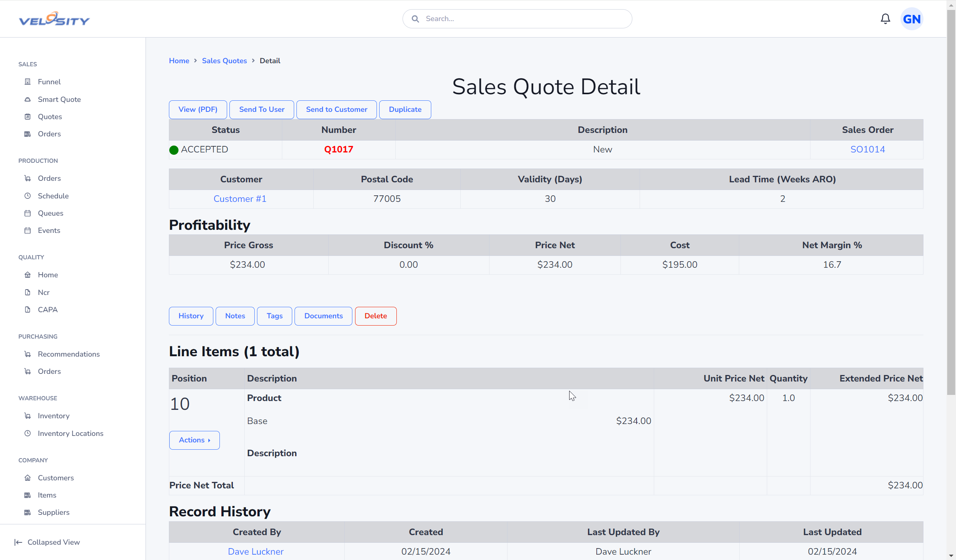Click the Queues calendar icon
The height and width of the screenshot is (560, 956).
pos(28,213)
